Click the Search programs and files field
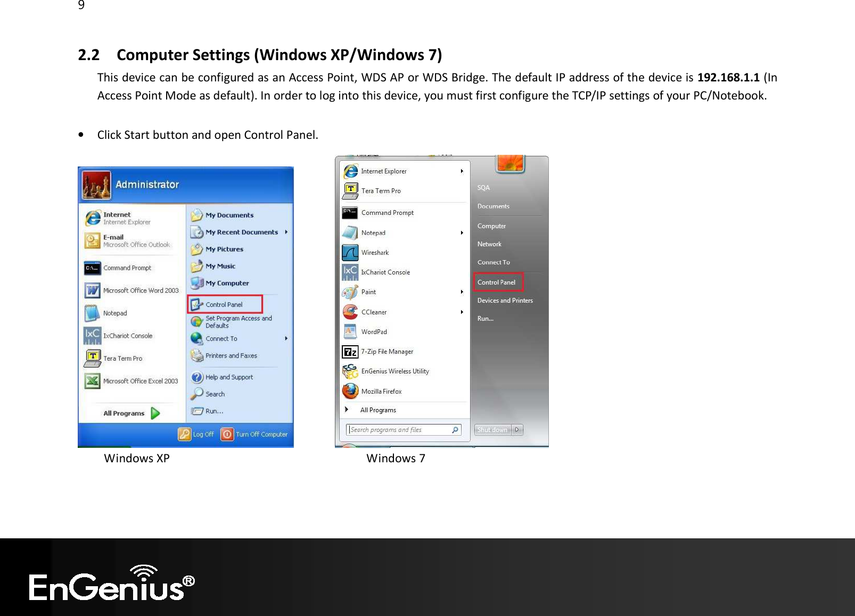The image size is (855, 616). (x=404, y=430)
